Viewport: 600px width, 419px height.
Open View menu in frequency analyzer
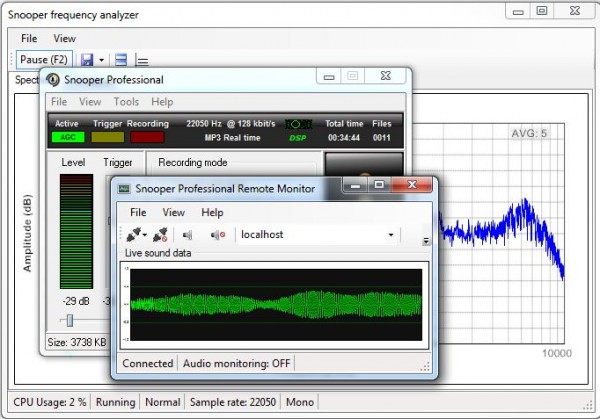pos(64,39)
